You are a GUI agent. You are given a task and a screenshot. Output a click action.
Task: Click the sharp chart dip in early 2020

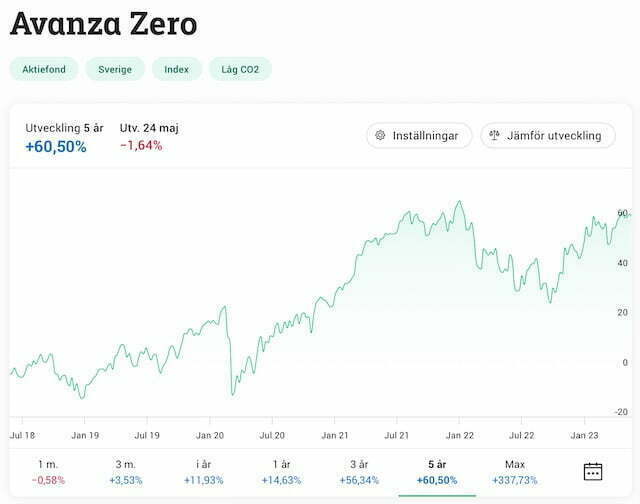tap(233, 393)
